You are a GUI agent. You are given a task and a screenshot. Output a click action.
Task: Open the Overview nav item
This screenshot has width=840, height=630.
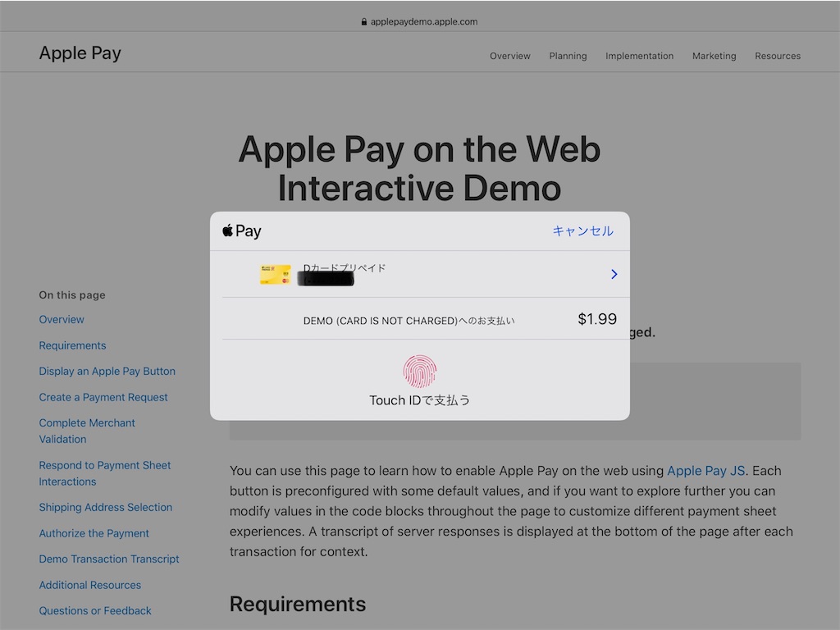510,56
